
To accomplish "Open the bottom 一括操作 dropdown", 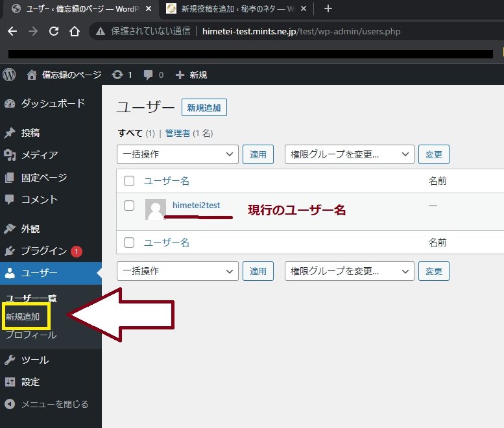I will coord(178,271).
